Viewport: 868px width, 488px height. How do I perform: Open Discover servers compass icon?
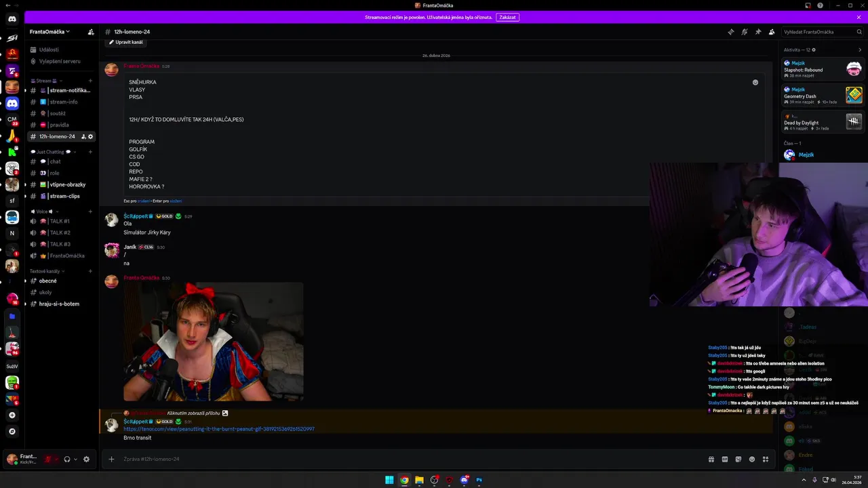[x=12, y=431]
